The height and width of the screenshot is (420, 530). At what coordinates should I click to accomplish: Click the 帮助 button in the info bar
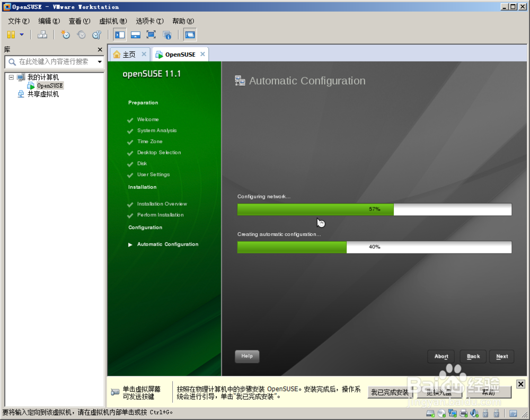pyautogui.click(x=489, y=392)
